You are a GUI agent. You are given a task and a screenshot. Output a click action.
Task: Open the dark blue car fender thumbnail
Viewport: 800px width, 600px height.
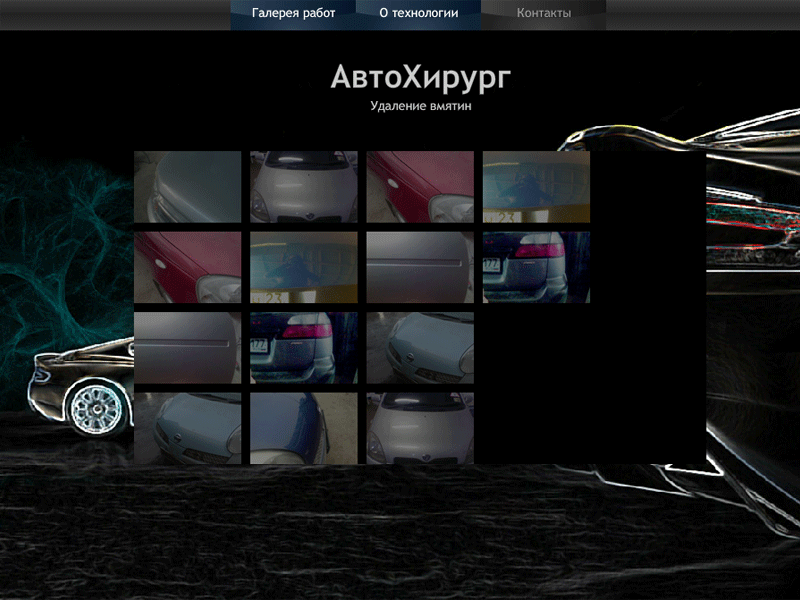[304, 429]
